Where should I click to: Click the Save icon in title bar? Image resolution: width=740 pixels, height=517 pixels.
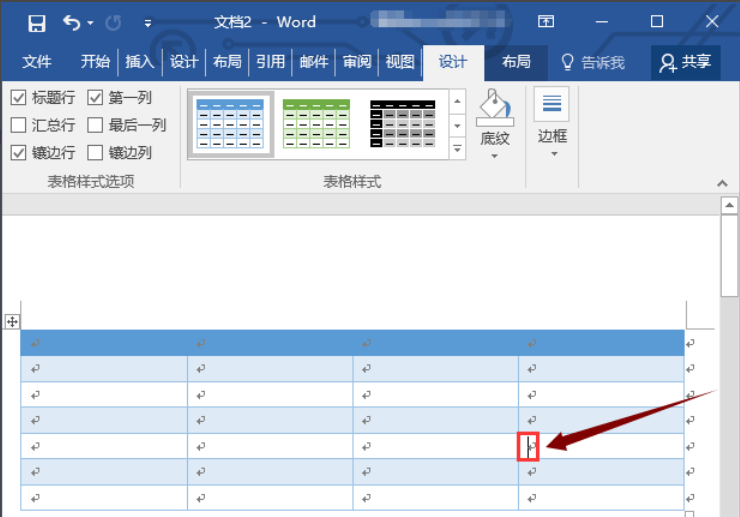(x=36, y=23)
